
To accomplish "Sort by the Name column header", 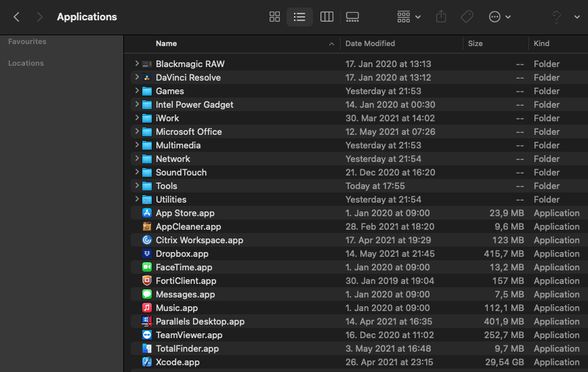I will pos(166,43).
